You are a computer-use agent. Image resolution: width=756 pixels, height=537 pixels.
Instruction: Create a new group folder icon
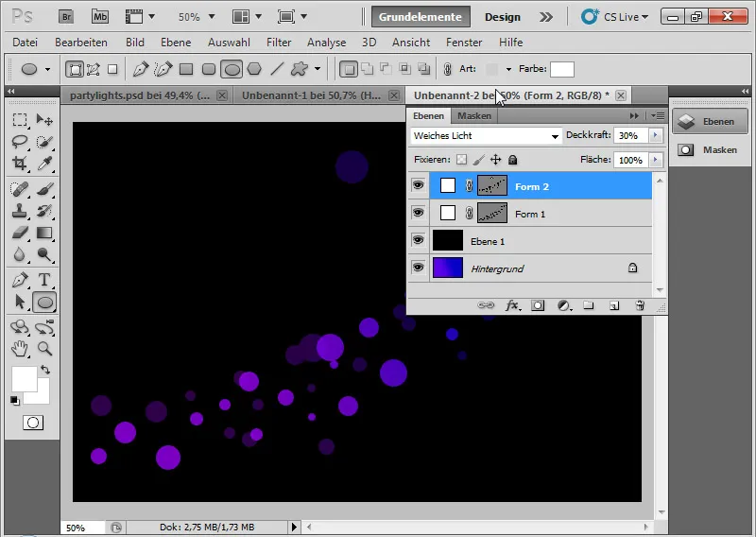click(588, 305)
